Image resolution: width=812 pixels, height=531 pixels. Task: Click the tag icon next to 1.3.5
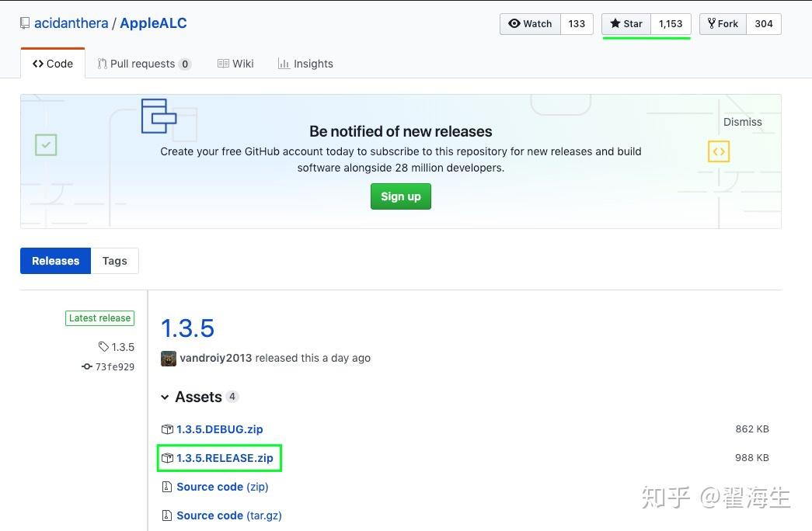pyautogui.click(x=103, y=347)
